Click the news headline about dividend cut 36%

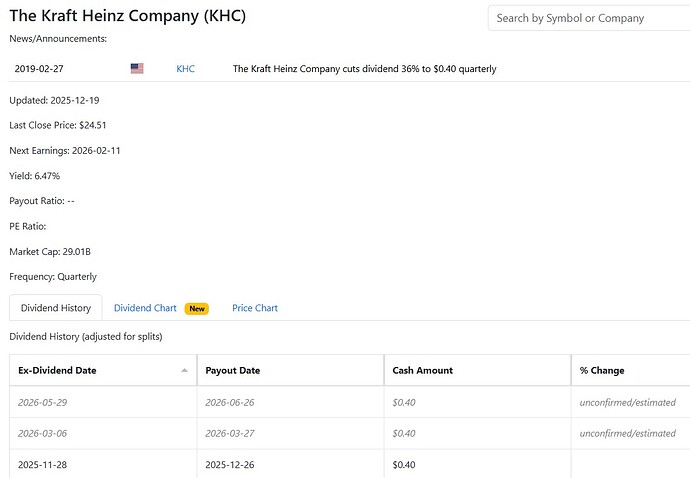tap(364, 69)
